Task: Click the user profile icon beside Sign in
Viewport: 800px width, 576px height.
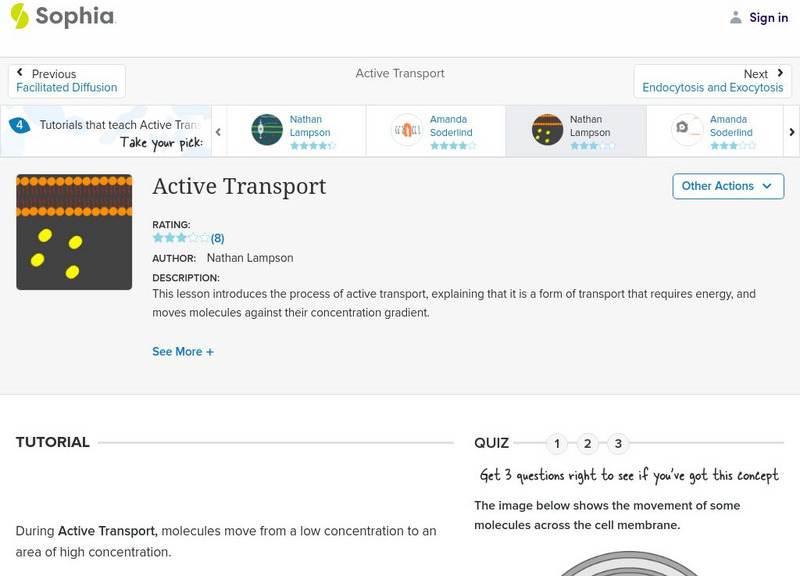Action: tap(736, 17)
